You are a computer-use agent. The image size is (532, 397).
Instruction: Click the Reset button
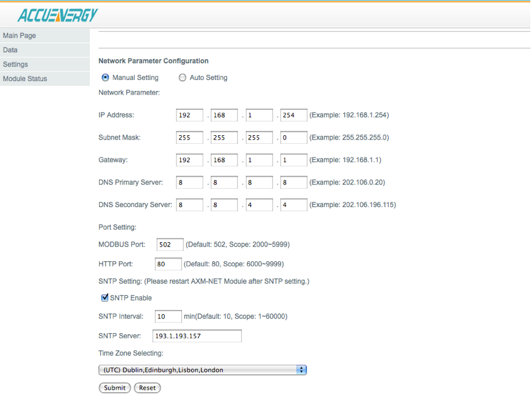coord(147,388)
